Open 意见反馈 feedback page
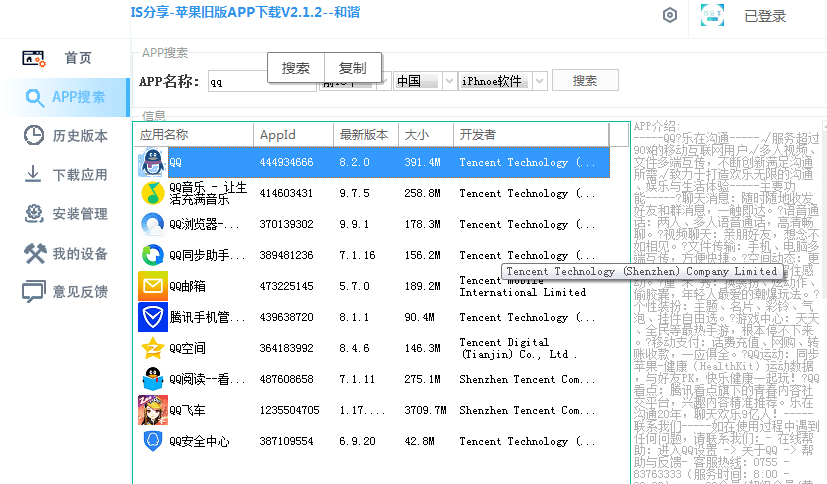 [80, 292]
